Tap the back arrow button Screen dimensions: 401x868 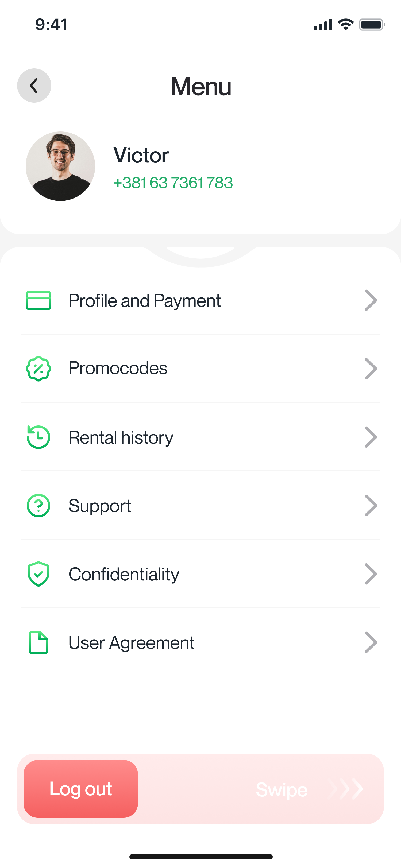click(34, 86)
